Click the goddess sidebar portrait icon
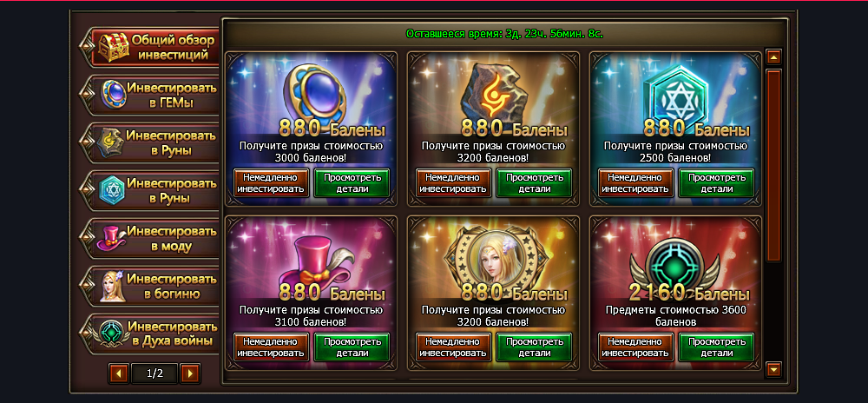The height and width of the screenshot is (403, 868). pos(114,286)
